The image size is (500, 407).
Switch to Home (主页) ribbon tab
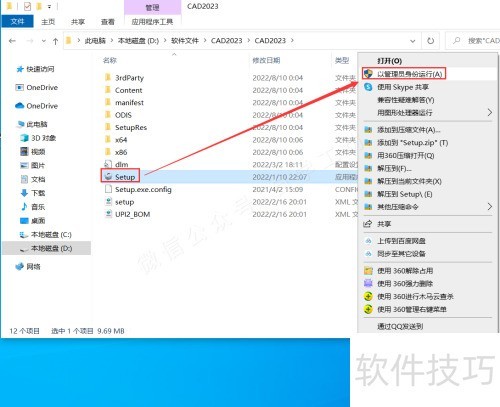click(x=48, y=22)
